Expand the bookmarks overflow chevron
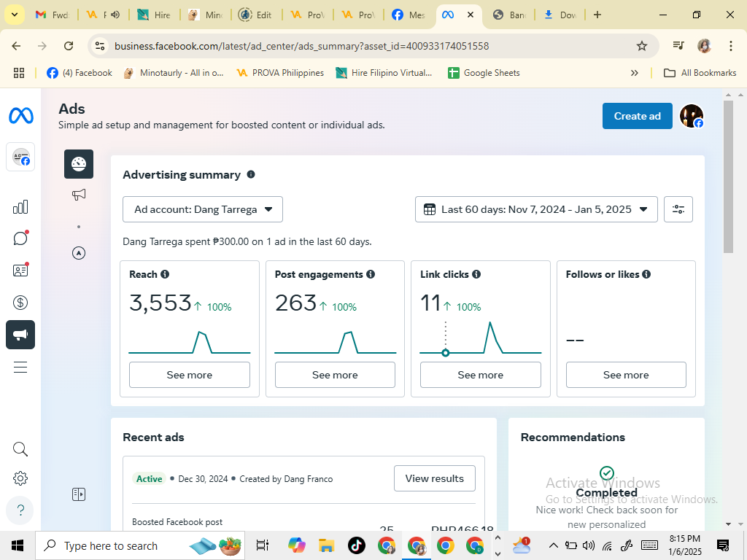 tap(635, 73)
